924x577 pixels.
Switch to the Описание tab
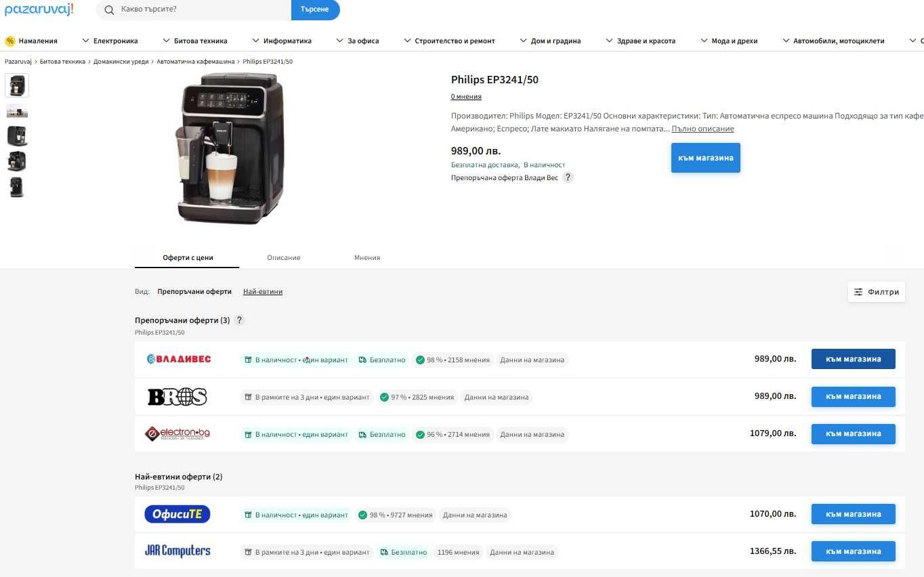coord(284,258)
